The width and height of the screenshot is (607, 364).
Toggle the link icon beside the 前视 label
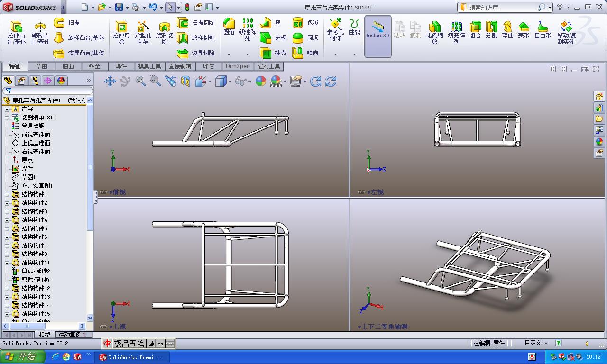pyautogui.click(x=103, y=192)
